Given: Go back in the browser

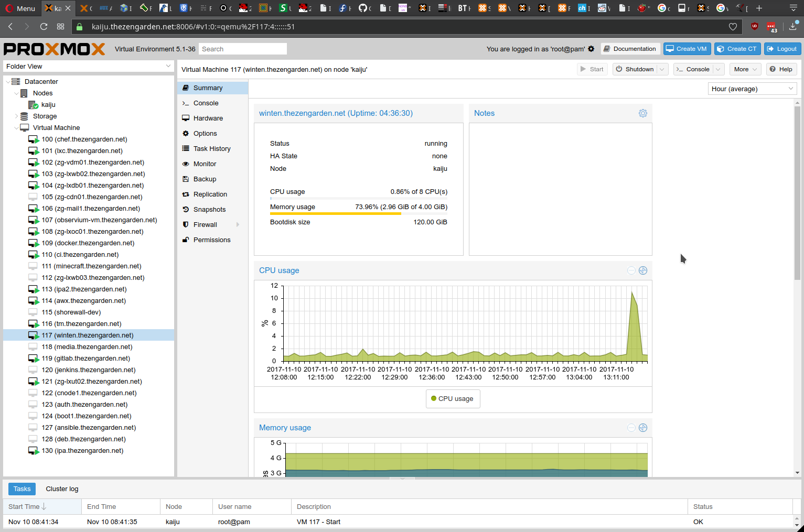Looking at the screenshot, I should coord(10,27).
